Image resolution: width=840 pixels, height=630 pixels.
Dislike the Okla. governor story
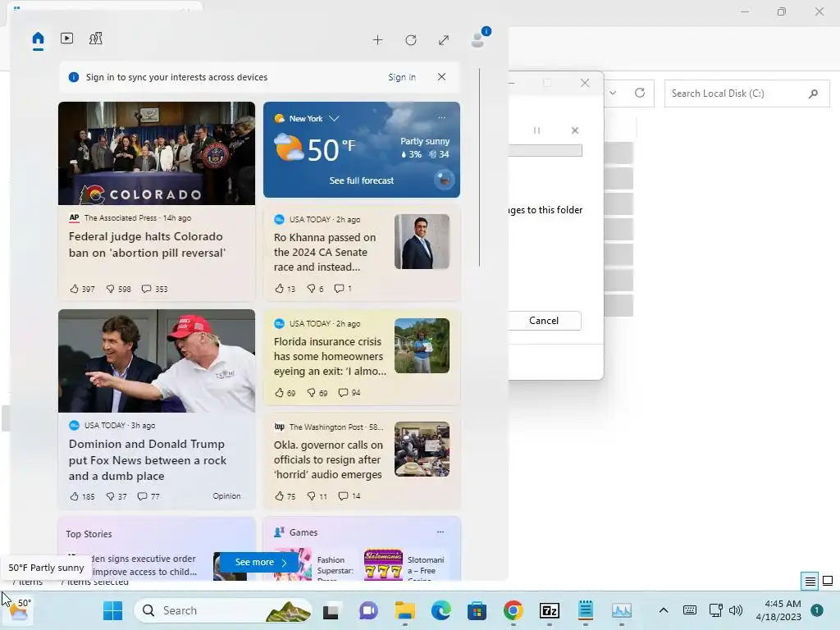click(x=317, y=496)
